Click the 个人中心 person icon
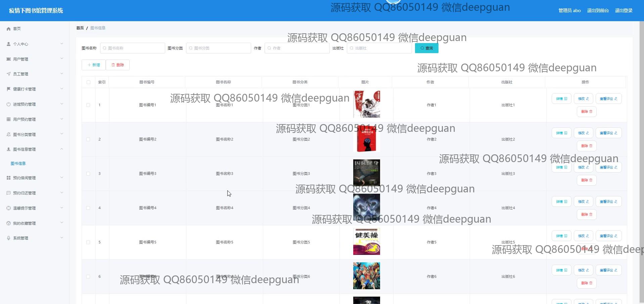Screen dimensions: 644x304 pyautogui.click(x=8, y=44)
